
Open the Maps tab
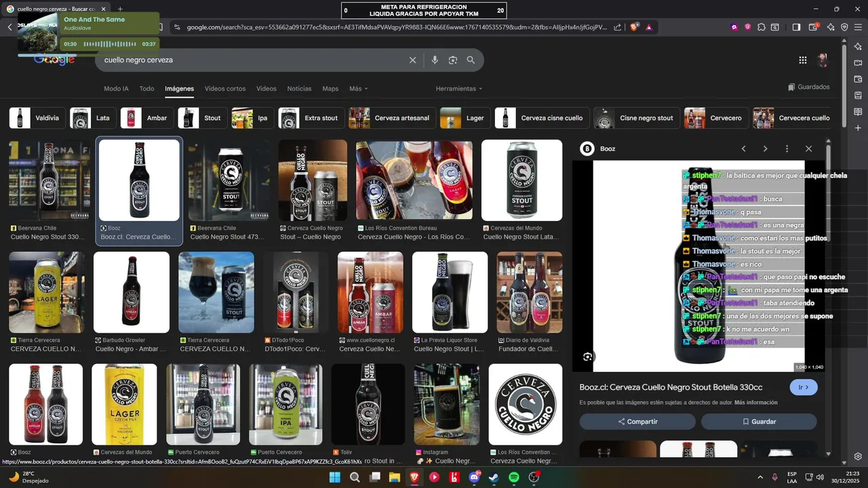(x=330, y=89)
